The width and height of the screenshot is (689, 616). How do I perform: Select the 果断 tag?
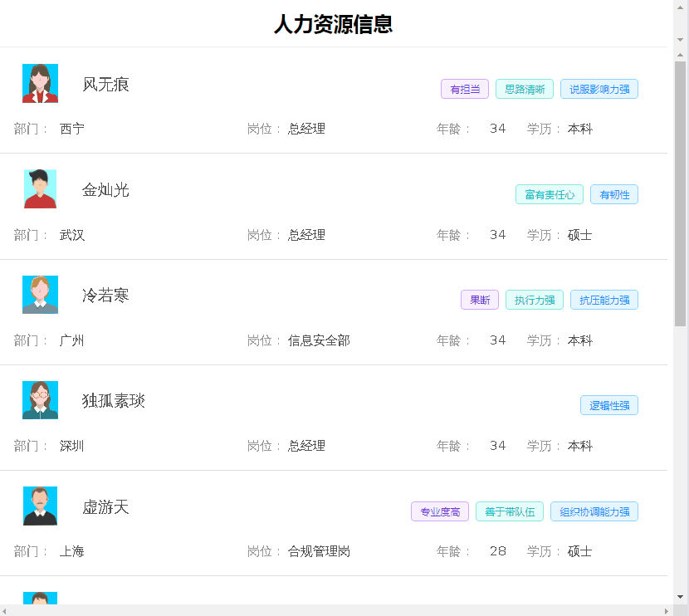480,300
